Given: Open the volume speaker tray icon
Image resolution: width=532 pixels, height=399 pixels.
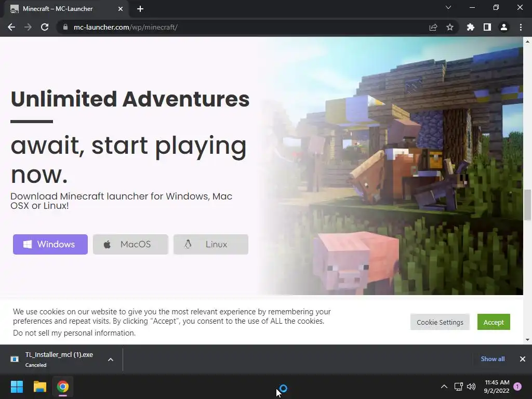Looking at the screenshot, I should [x=471, y=387].
